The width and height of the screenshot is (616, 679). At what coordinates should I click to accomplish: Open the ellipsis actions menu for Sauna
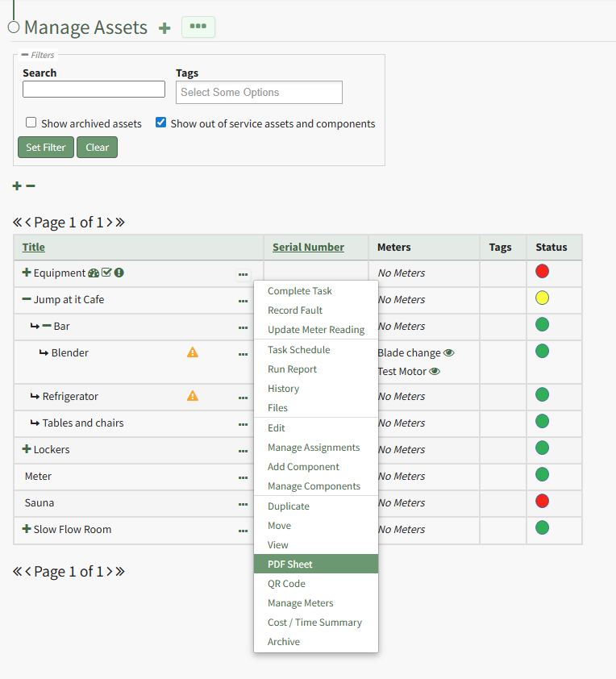coord(243,504)
